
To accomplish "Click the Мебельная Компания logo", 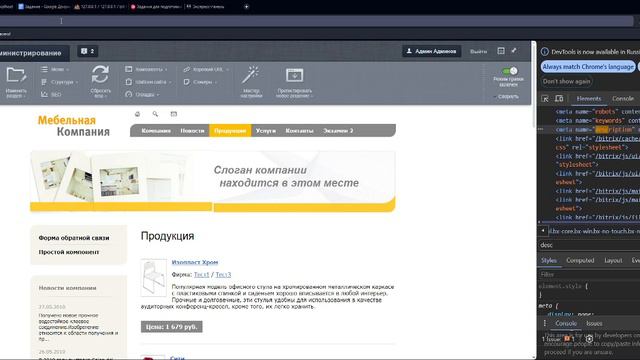I will (74, 126).
